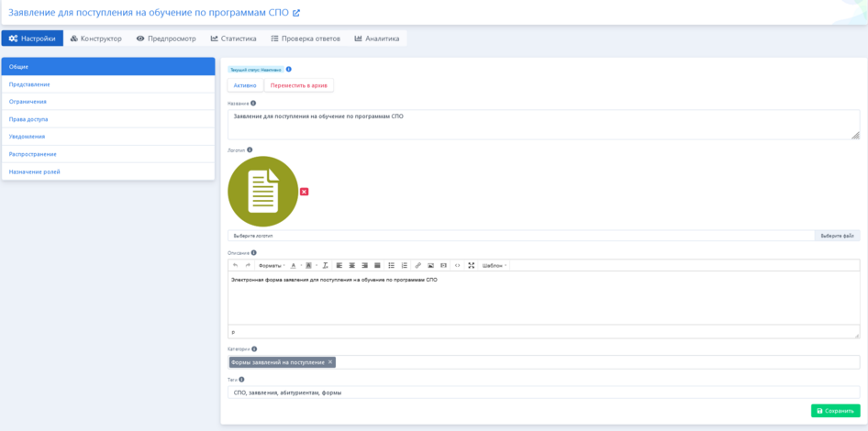Open source code view in editor
Viewport: 868px width, 431px height.
point(458,265)
